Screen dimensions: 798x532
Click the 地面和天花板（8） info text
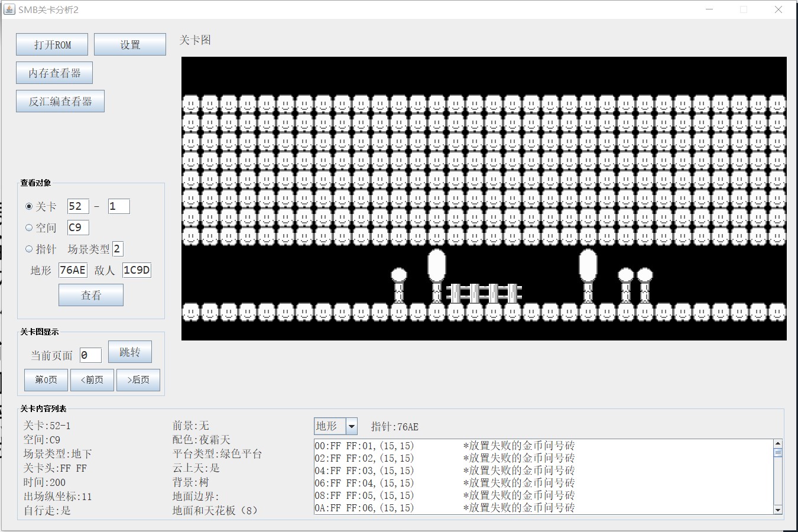(216, 511)
